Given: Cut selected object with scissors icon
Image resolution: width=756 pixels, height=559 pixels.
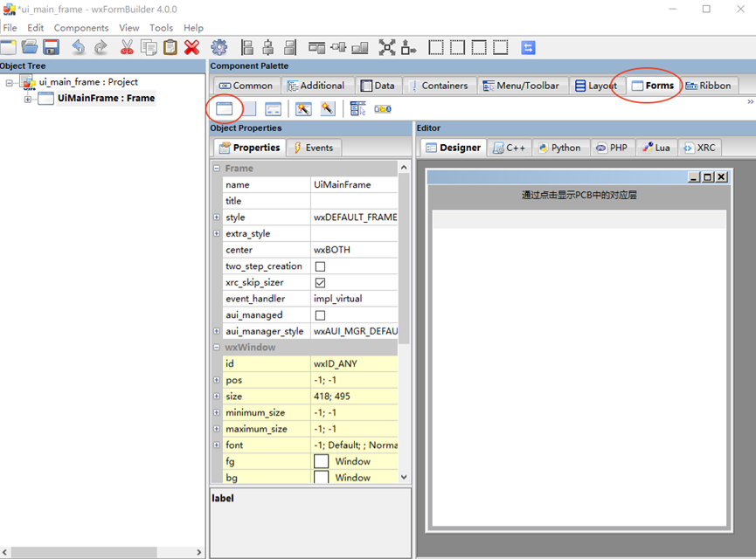Looking at the screenshot, I should point(127,47).
